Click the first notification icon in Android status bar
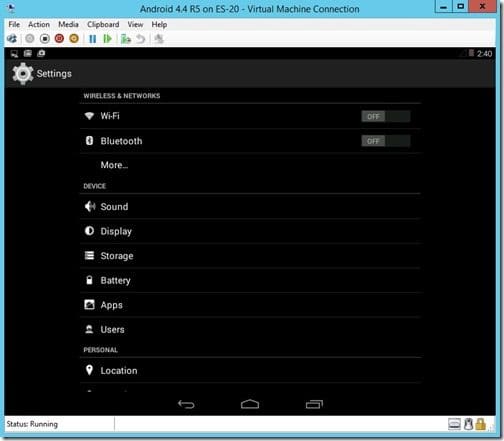The width and height of the screenshot is (504, 441). 14,54
